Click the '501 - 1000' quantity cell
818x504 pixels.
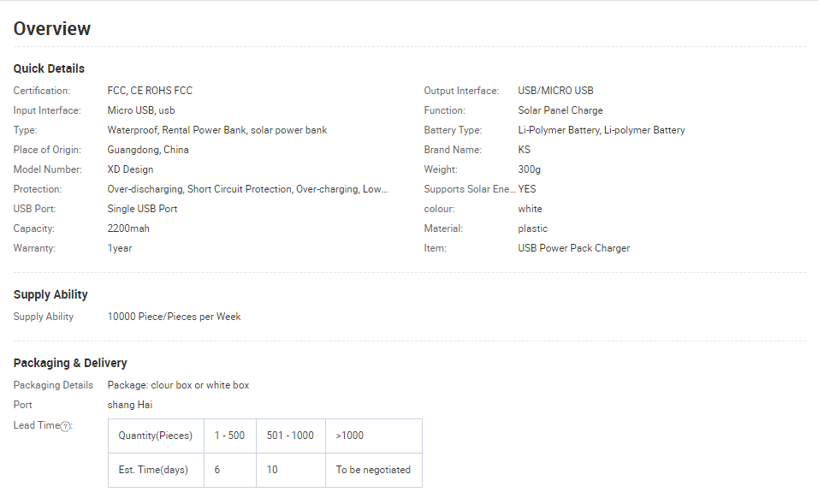point(290,436)
